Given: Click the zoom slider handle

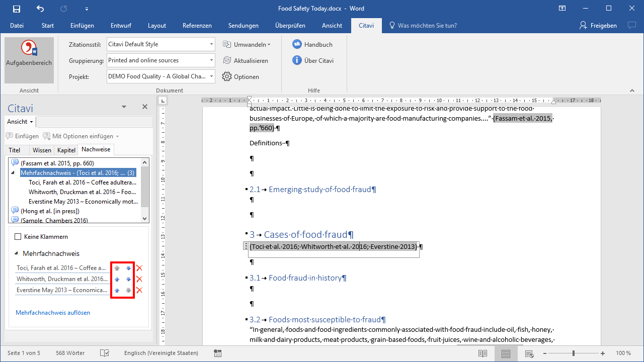Looking at the screenshot, I should (573, 353).
